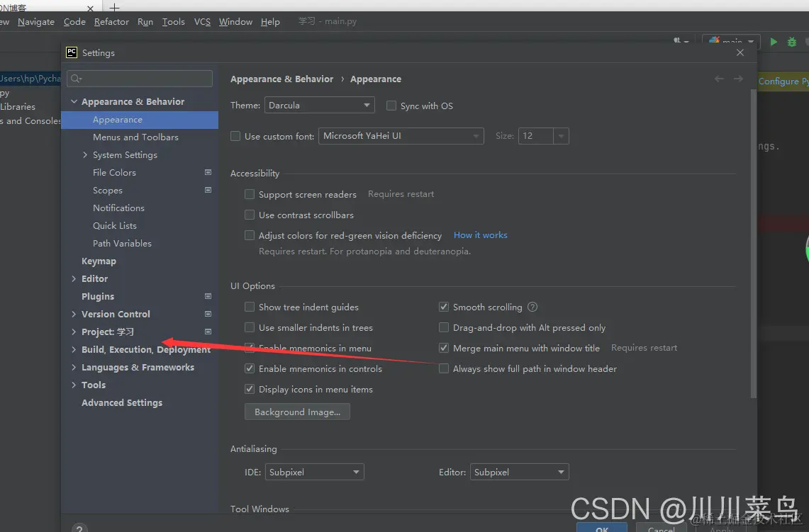Expand the Tools settings node
Screen dimensions: 809x532
[x=74, y=385]
